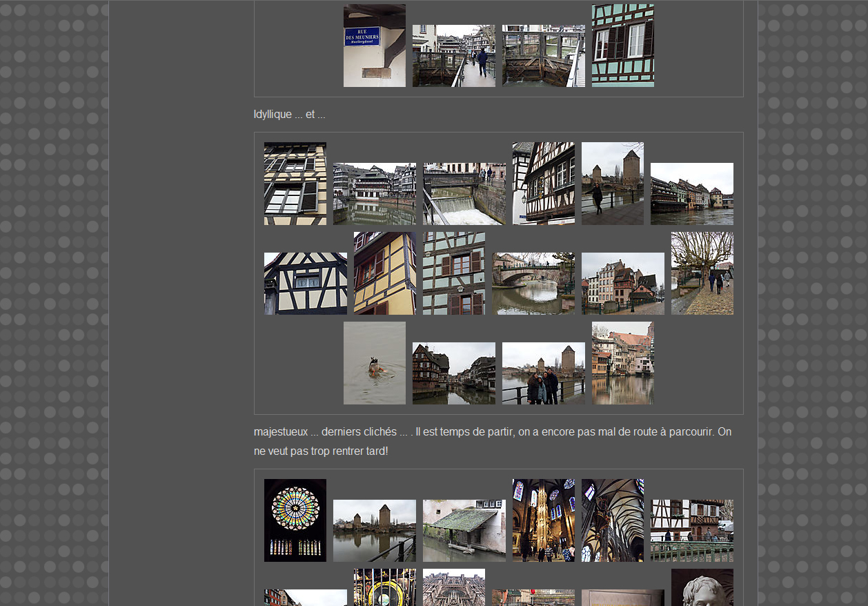Open the group portrait in front of towers

pos(543,373)
